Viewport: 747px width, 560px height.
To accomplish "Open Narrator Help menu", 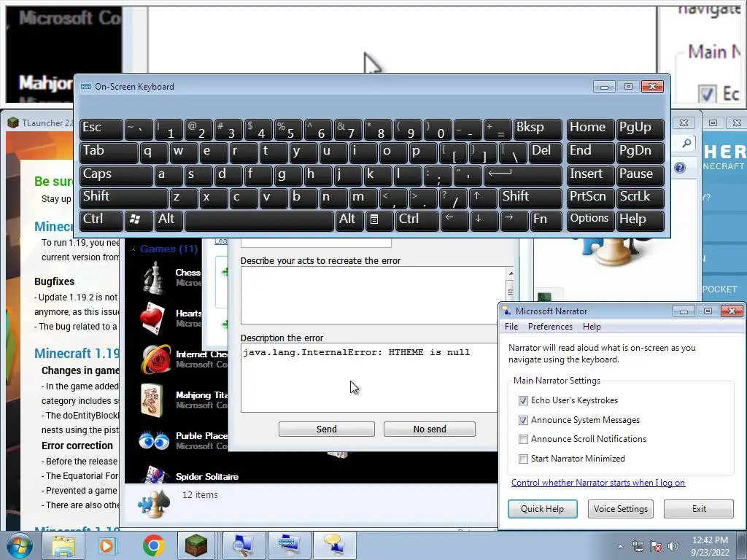I will pyautogui.click(x=591, y=327).
